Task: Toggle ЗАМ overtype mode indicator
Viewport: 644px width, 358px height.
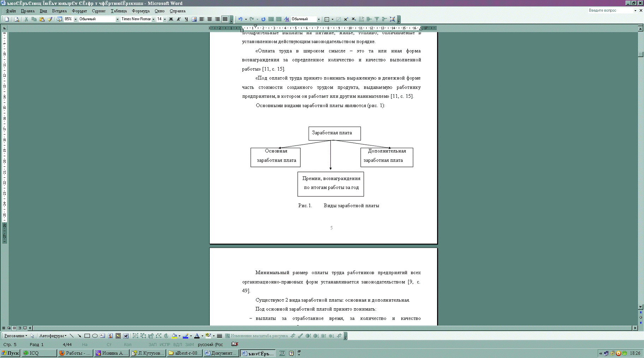Action: point(190,345)
